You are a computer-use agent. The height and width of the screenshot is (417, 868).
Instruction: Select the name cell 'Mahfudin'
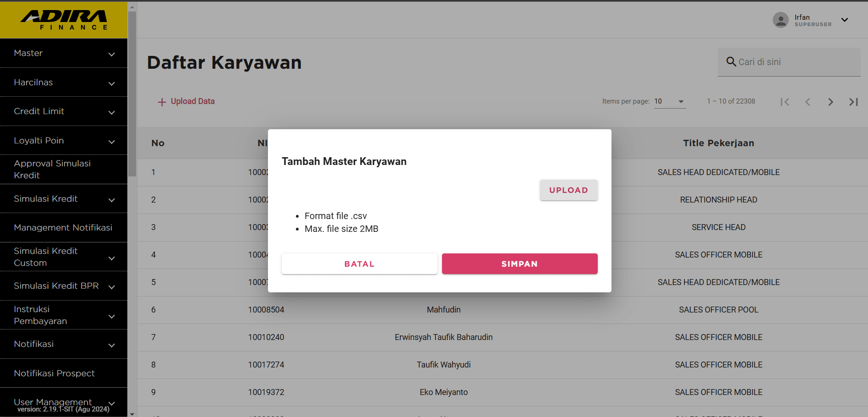[x=443, y=310]
